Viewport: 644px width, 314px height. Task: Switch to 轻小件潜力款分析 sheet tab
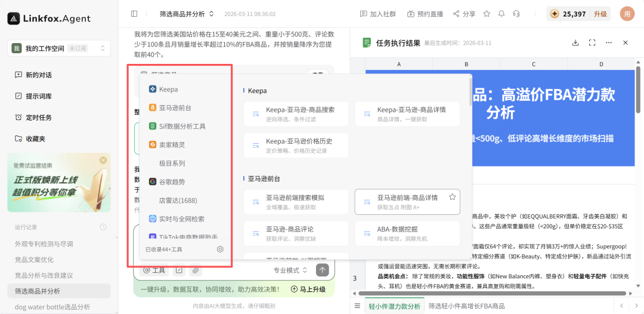394,306
